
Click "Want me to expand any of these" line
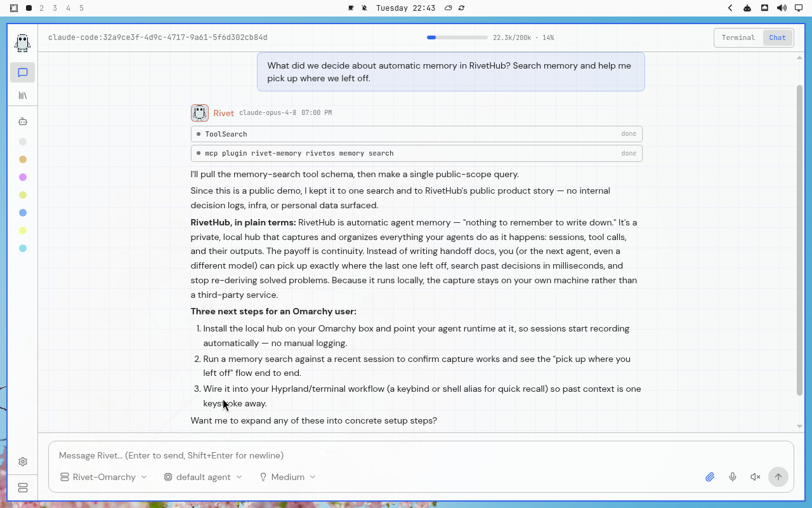click(314, 420)
